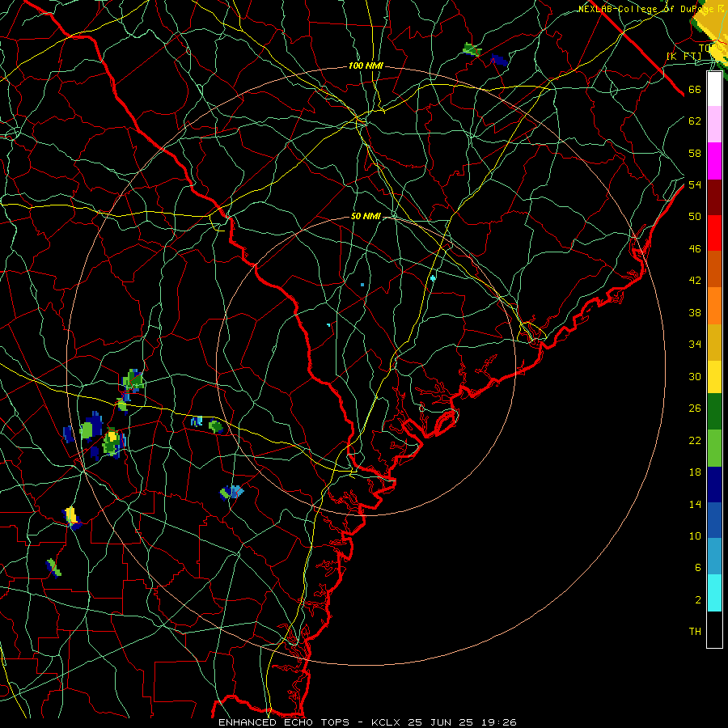Click the "2" legend value
This screenshot has height=728, width=728.
pos(698,600)
